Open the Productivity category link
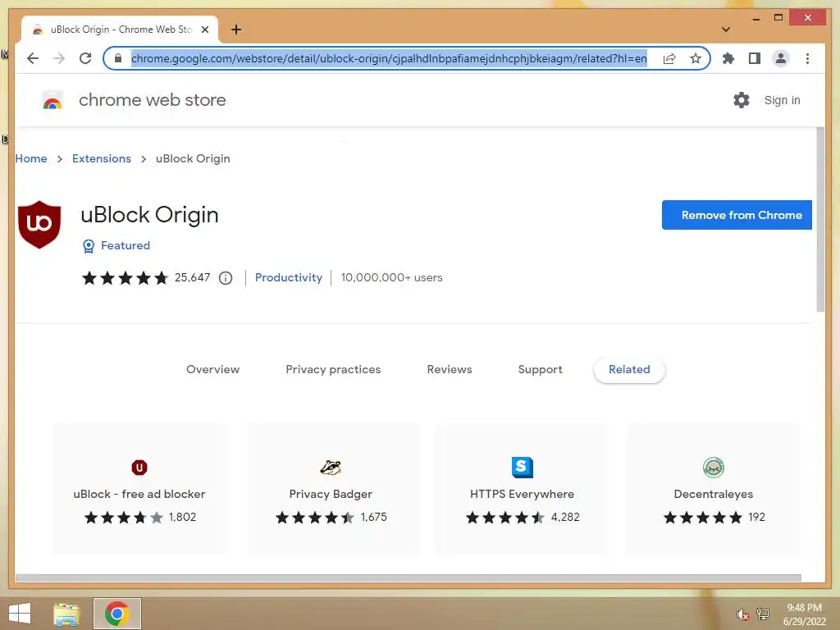This screenshot has height=630, width=840. click(288, 277)
